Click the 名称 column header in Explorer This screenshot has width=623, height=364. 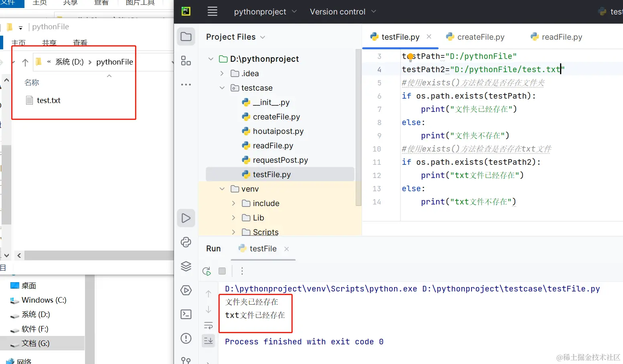[32, 83]
